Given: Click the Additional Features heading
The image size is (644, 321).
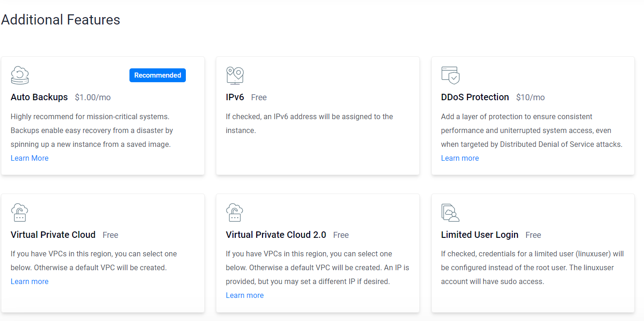Looking at the screenshot, I should click(61, 20).
